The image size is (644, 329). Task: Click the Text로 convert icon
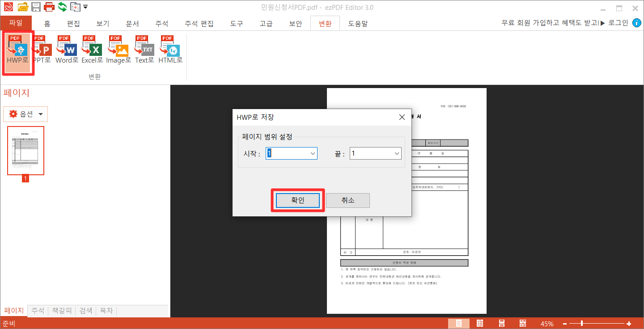coord(144,49)
